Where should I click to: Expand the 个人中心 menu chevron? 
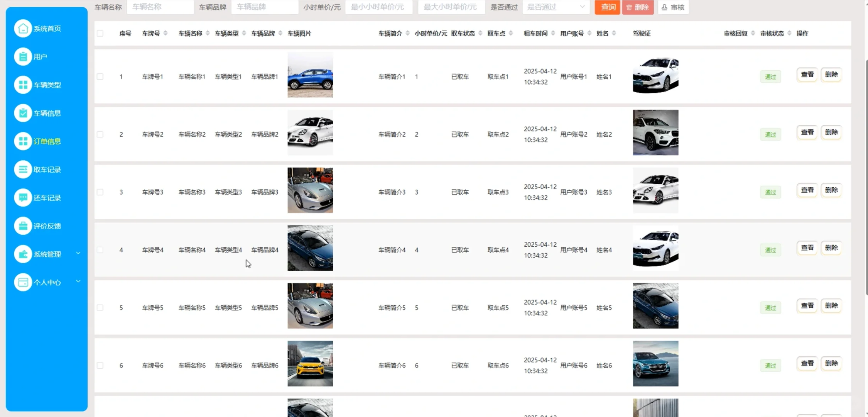point(79,281)
